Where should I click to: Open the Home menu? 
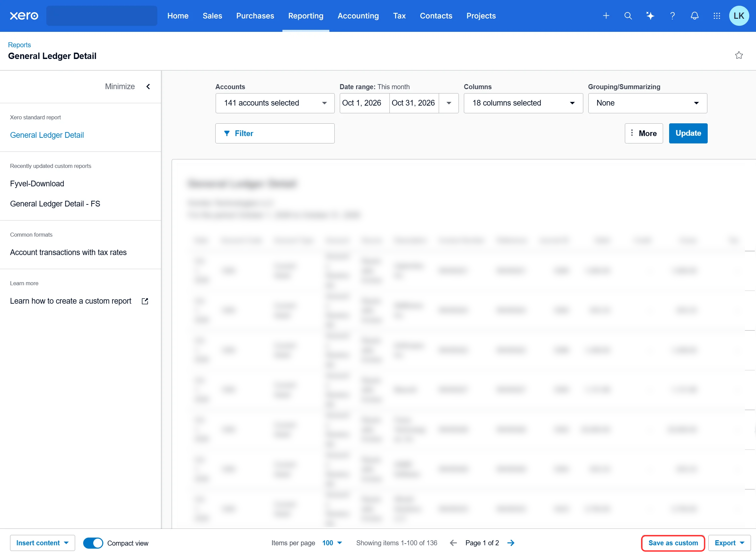coord(178,16)
